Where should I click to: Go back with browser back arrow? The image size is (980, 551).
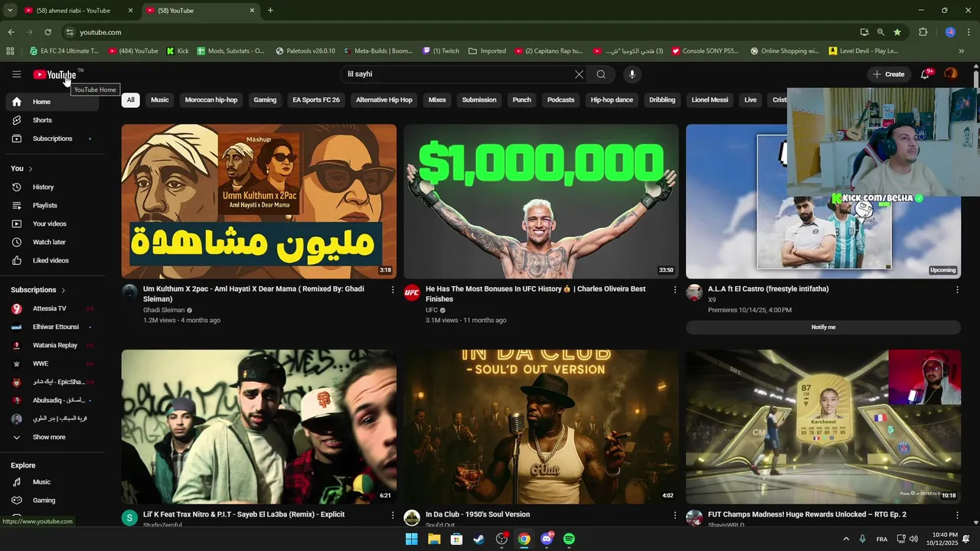tap(11, 32)
